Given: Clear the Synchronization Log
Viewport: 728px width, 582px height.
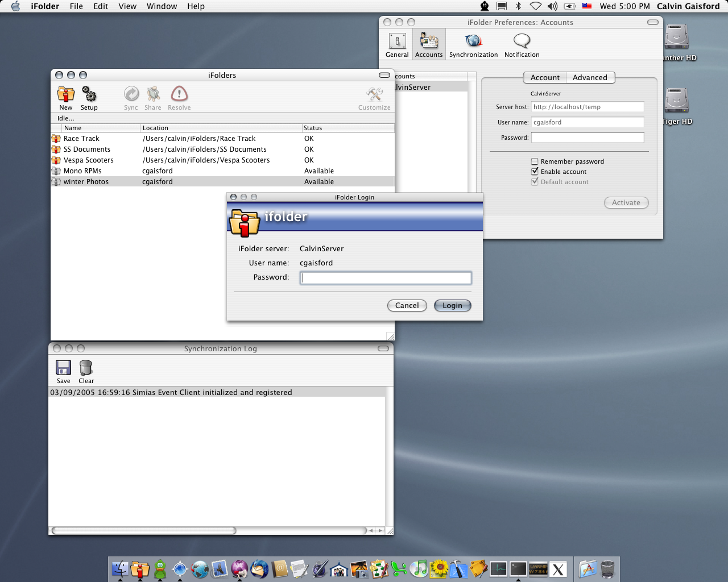Looking at the screenshot, I should click(x=86, y=372).
